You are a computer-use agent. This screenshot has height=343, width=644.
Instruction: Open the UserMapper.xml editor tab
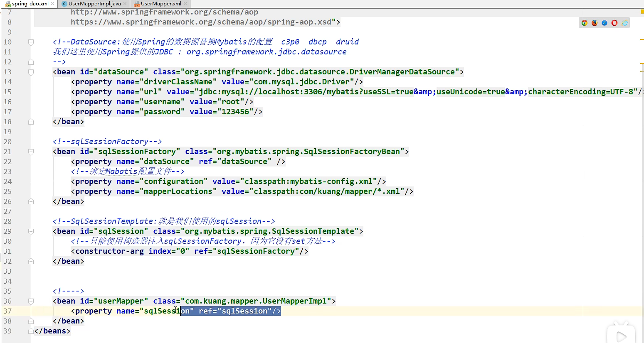(161, 4)
